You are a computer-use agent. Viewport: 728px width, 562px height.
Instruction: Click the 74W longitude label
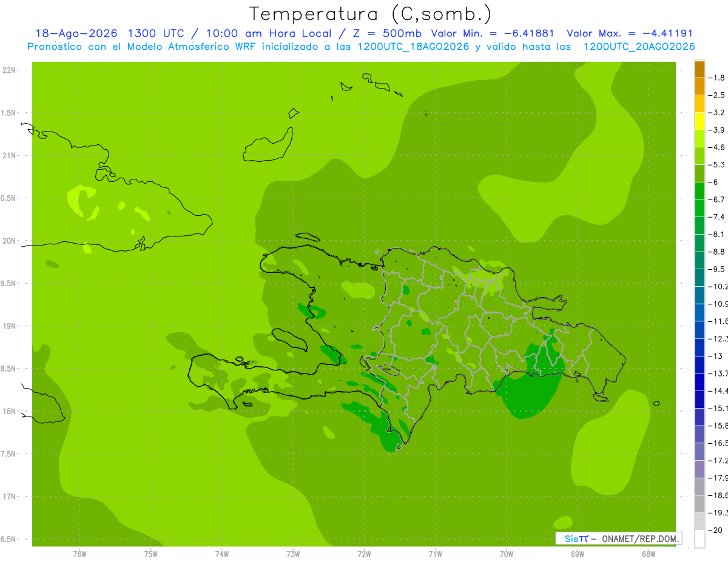pos(222,554)
